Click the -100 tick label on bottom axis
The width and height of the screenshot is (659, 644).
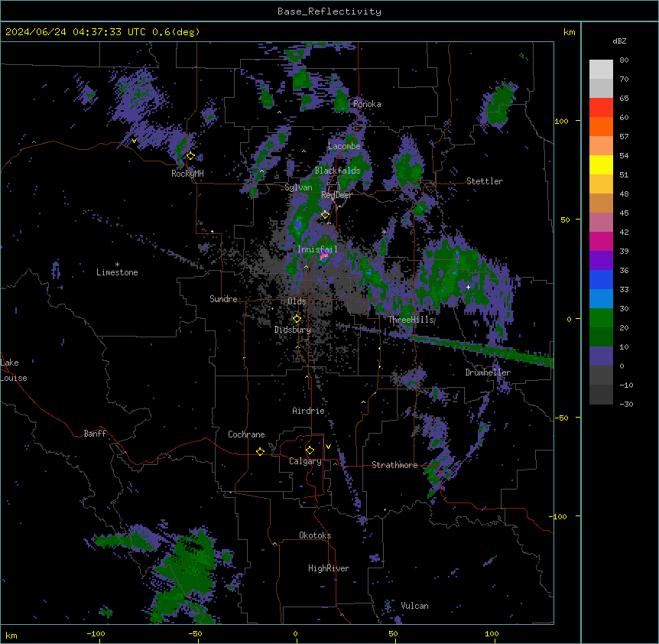(x=96, y=633)
